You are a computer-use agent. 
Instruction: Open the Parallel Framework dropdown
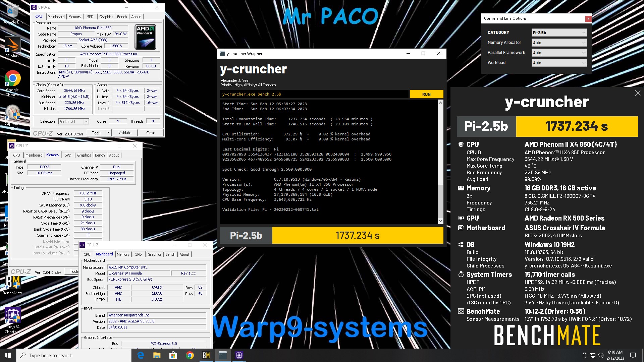[559, 53]
